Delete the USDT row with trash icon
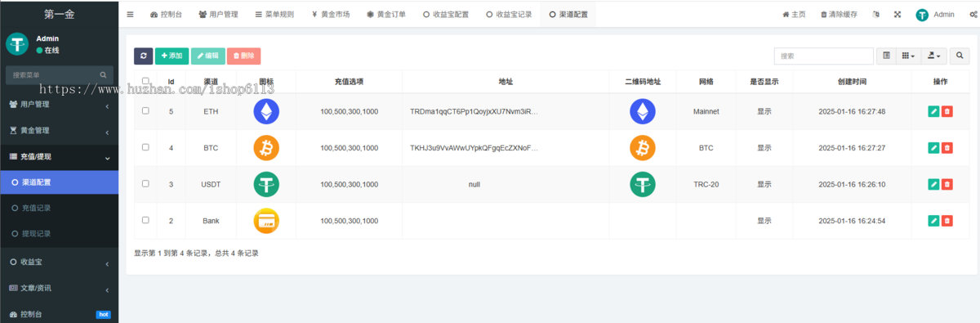 (x=947, y=184)
